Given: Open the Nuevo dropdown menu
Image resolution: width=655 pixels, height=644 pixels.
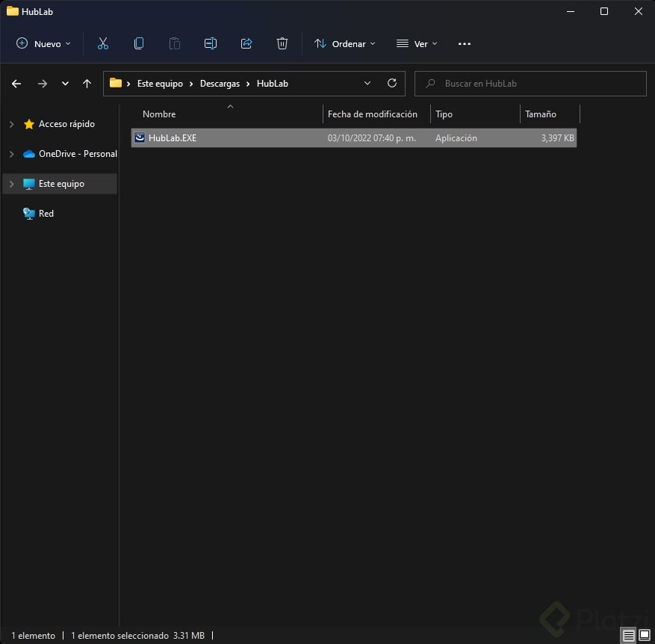Looking at the screenshot, I should click(x=43, y=44).
